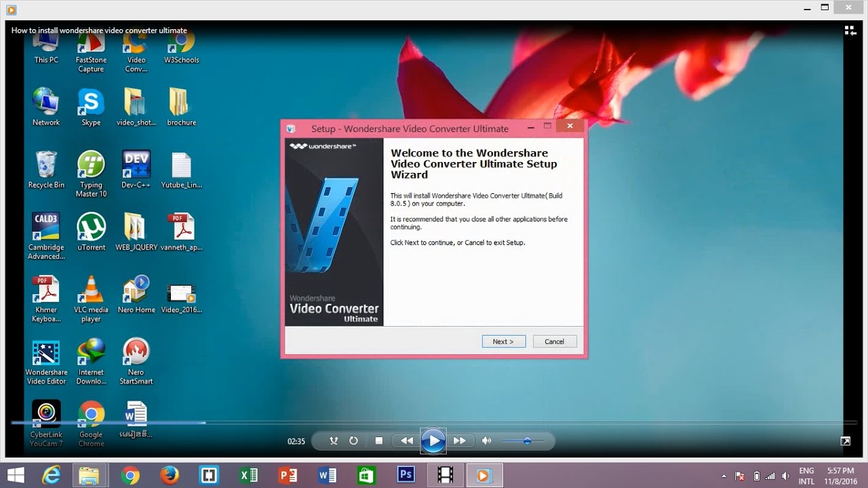The width and height of the screenshot is (868, 488).
Task: Open Internet Download Manager shortcut
Action: point(91,362)
